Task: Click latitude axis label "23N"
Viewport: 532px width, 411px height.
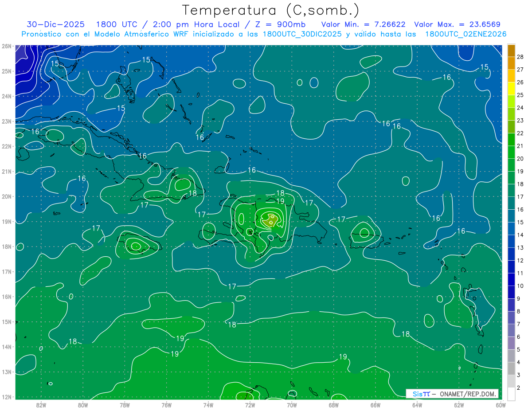Action: tap(6, 121)
